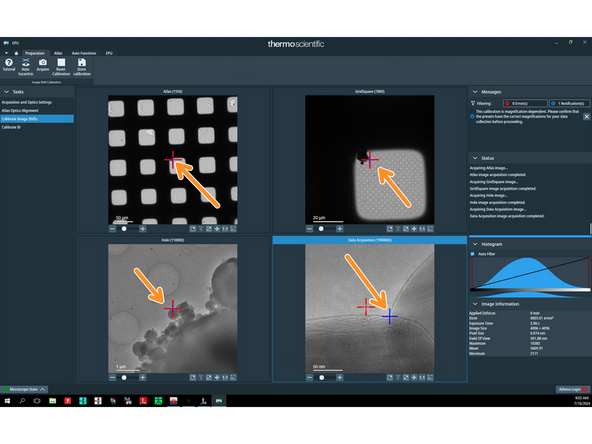Switch to the Preparation tab
The width and height of the screenshot is (592, 444).
click(x=35, y=53)
